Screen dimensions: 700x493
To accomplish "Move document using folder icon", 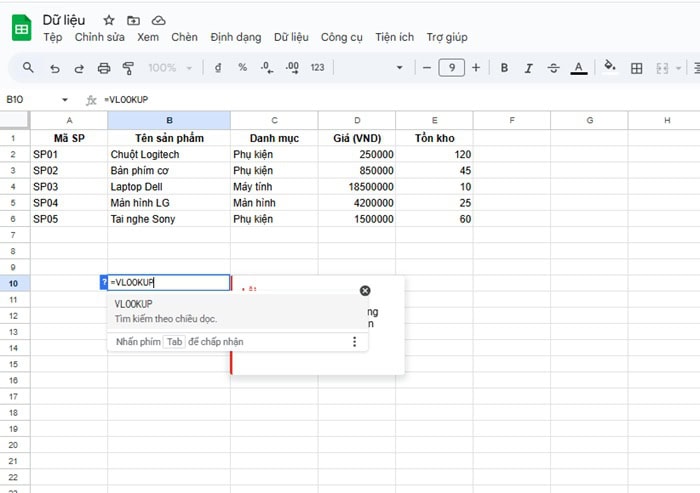I will [133, 20].
